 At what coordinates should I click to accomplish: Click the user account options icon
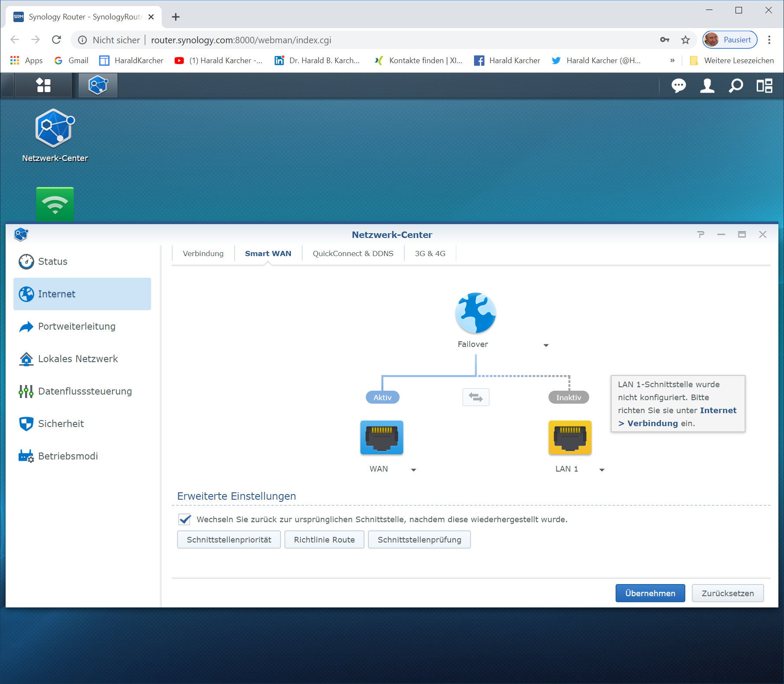pyautogui.click(x=707, y=86)
